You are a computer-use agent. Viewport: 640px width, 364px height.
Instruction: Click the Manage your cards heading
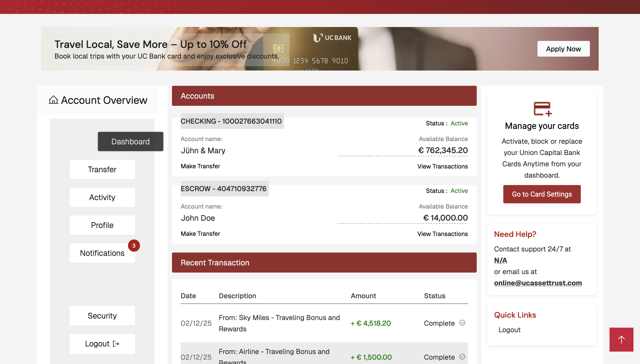click(542, 126)
